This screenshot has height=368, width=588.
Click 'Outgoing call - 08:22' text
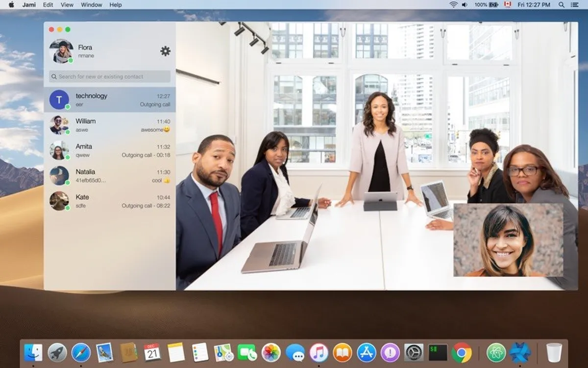(146, 206)
